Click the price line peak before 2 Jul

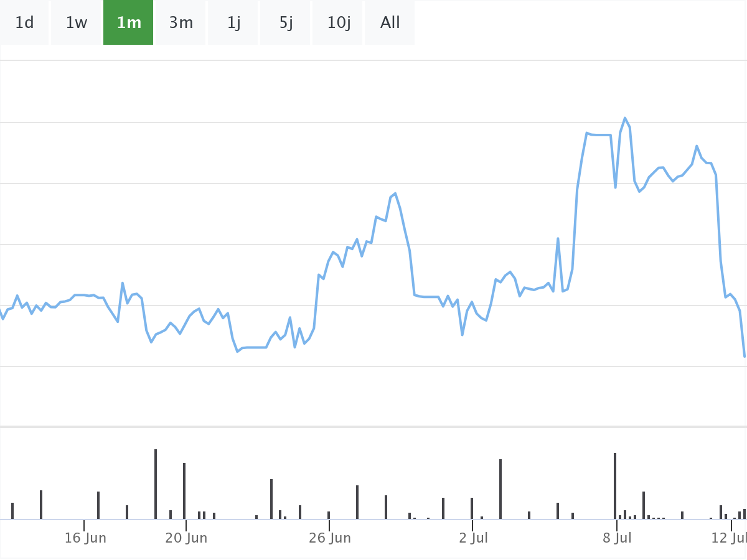click(x=395, y=194)
